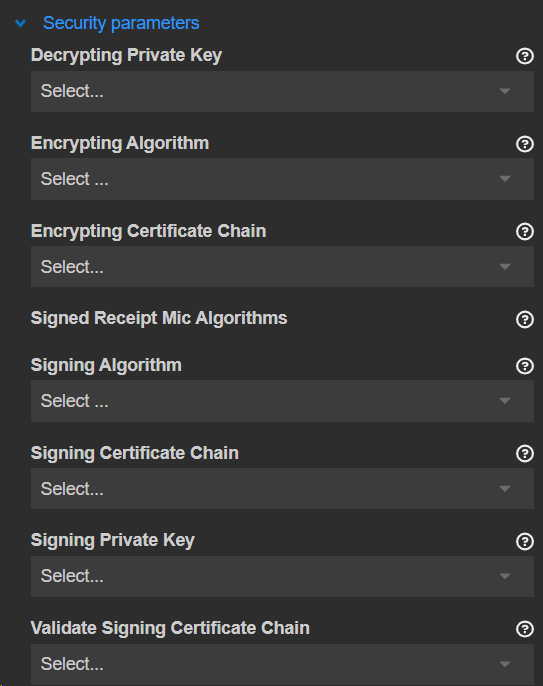Viewport: 543px width, 686px height.
Task: View help for Encrypting Certificate Chain
Action: [x=525, y=231]
